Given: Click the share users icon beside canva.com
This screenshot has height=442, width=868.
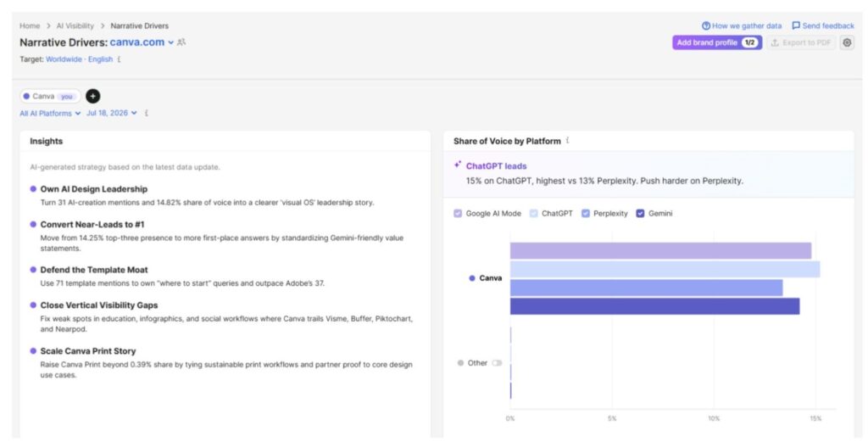Looking at the screenshot, I should click(181, 42).
